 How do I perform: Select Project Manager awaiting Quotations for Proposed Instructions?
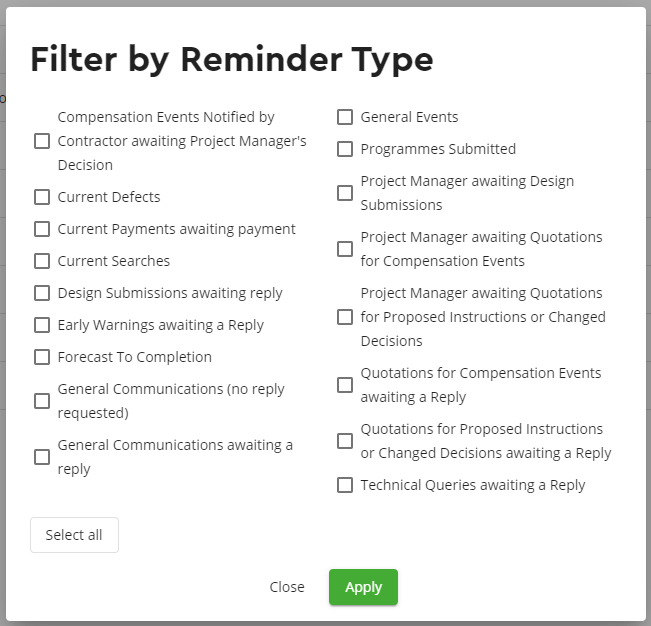(345, 317)
